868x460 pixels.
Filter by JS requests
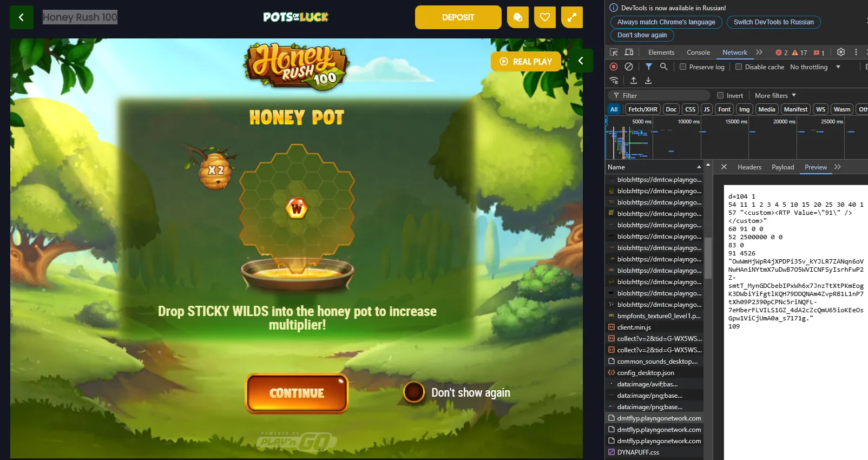(x=706, y=109)
